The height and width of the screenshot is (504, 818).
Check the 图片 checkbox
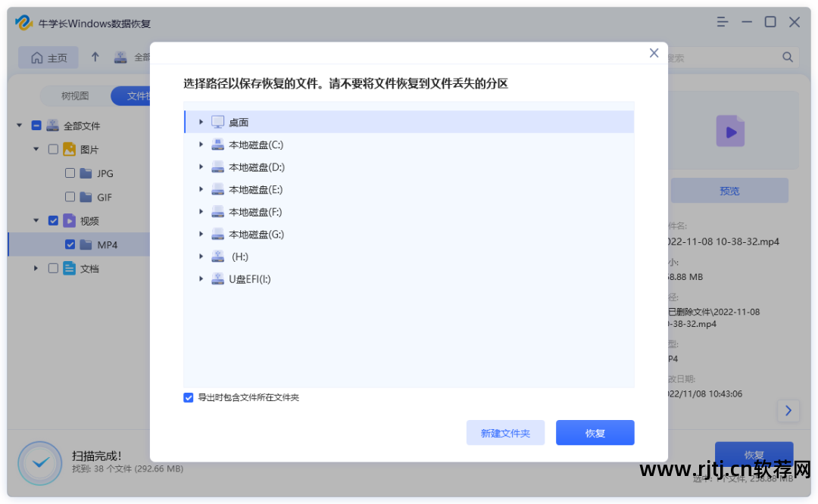[53, 150]
